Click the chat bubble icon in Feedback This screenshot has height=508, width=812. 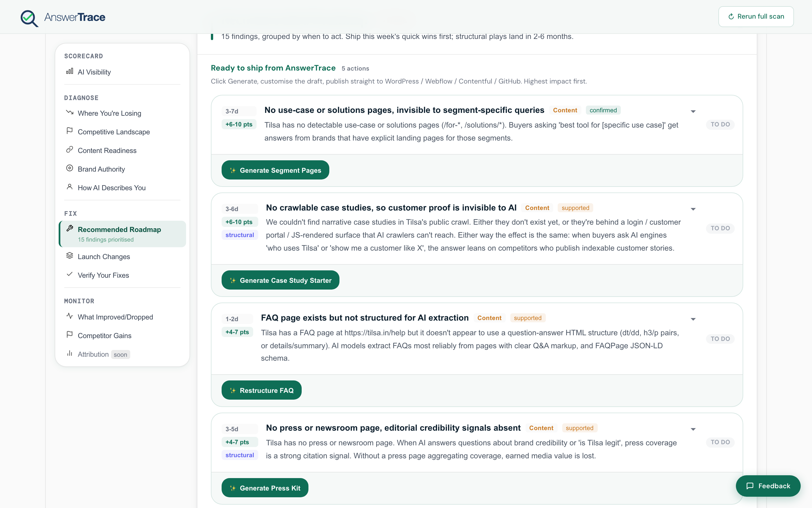point(750,486)
